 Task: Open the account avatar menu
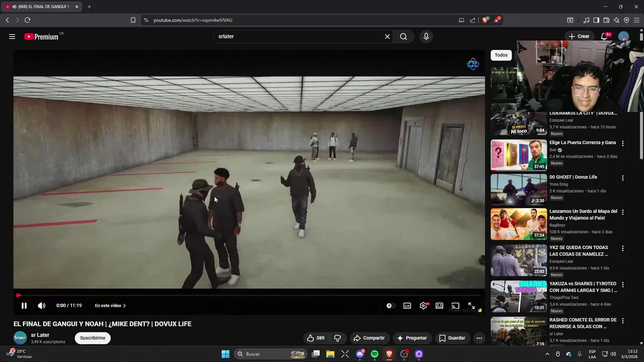click(623, 36)
